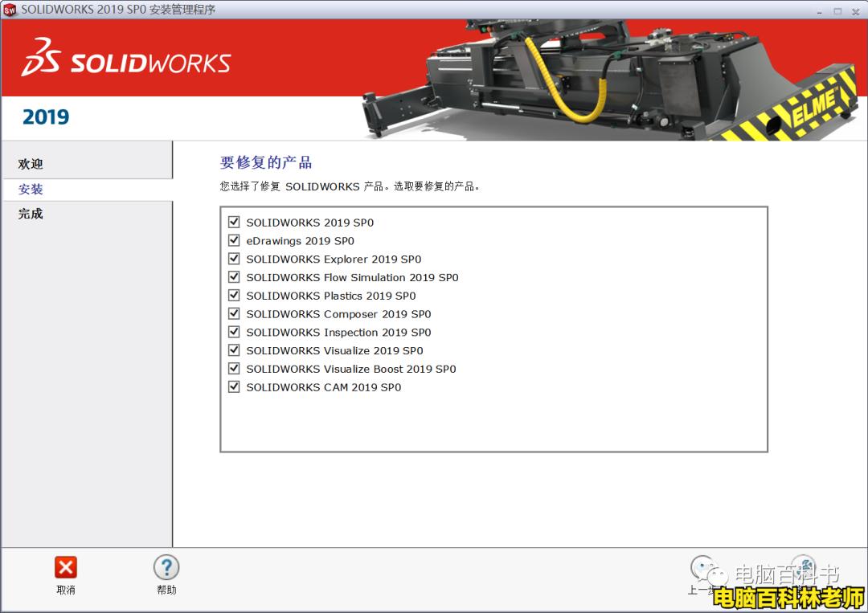Click the circular back arrow icon
Screen dimensions: 868x613
pyautogui.click(x=702, y=568)
